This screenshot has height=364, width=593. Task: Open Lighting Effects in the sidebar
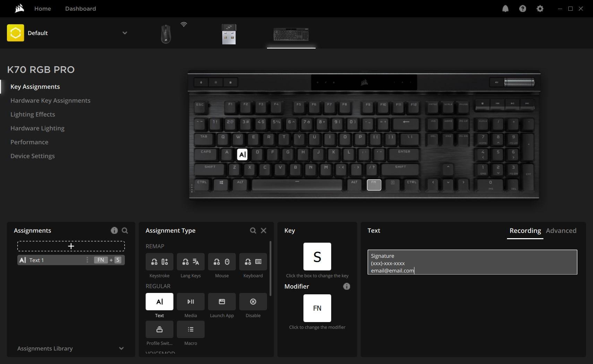click(33, 114)
